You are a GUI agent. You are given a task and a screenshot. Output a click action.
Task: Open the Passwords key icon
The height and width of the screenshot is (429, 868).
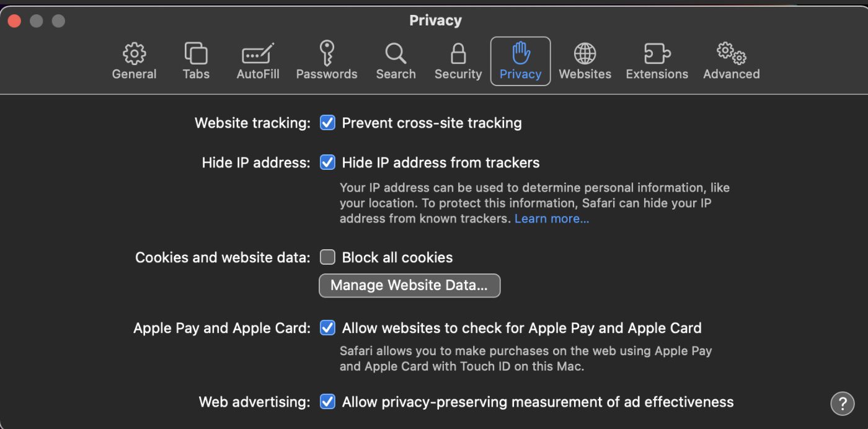[x=327, y=55]
